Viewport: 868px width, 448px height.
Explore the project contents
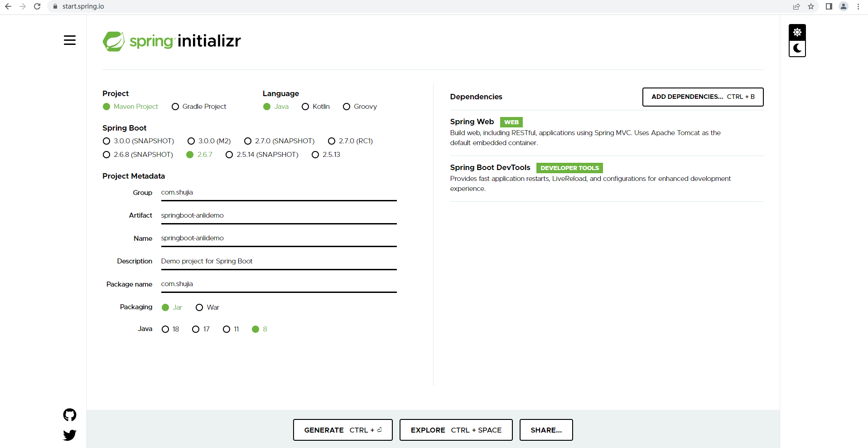(456, 430)
